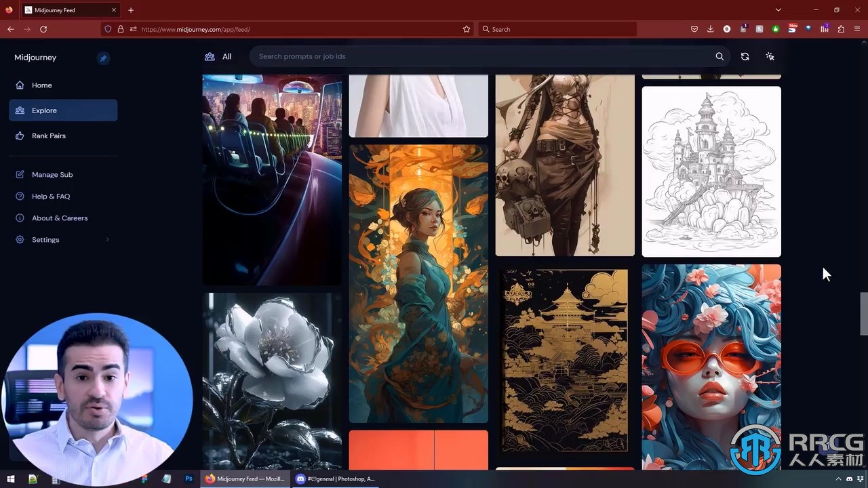Viewport: 868px width, 488px height.
Task: Bookmark this page with star icon
Action: click(x=467, y=29)
